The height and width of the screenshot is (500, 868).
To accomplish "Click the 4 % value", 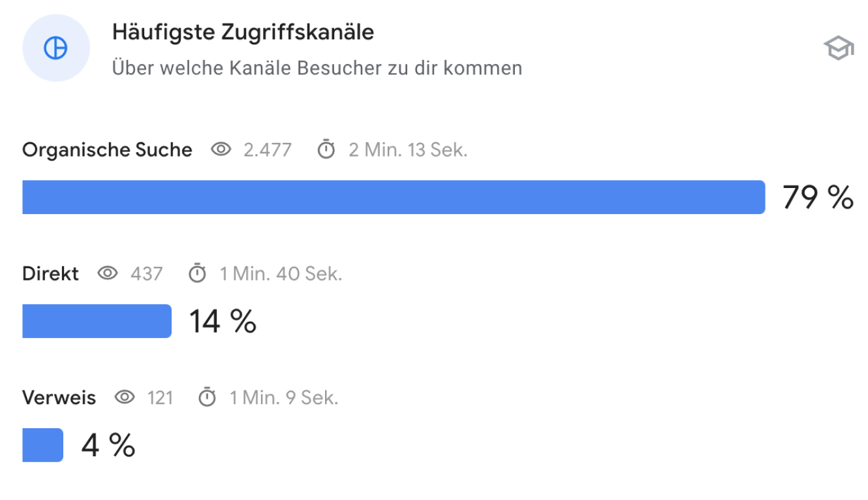I will click(108, 445).
